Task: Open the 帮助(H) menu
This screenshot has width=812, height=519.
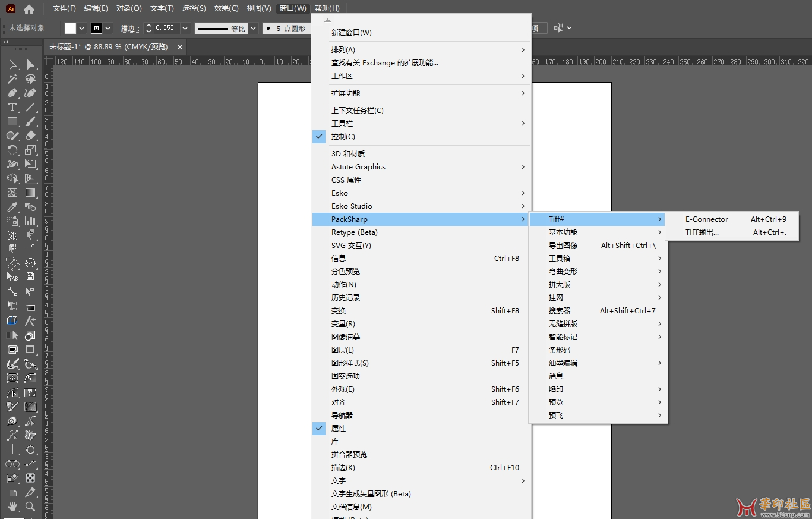Action: coord(327,8)
